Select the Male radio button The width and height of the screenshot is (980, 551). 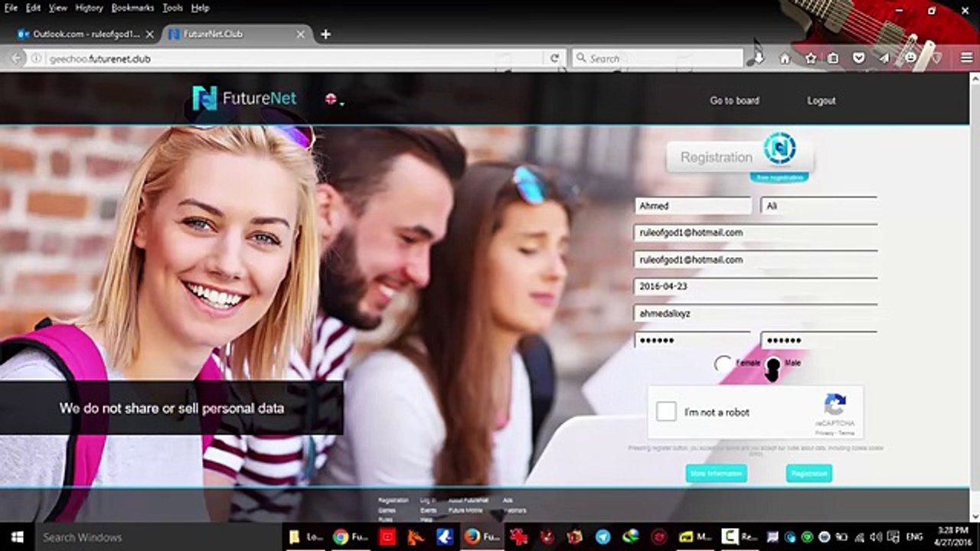click(x=773, y=365)
